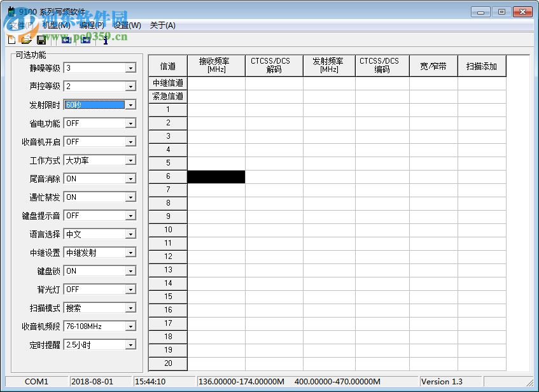539x392 pixels.
Task: Expand the 发射限时 dropdown arrow
Action: pos(130,105)
